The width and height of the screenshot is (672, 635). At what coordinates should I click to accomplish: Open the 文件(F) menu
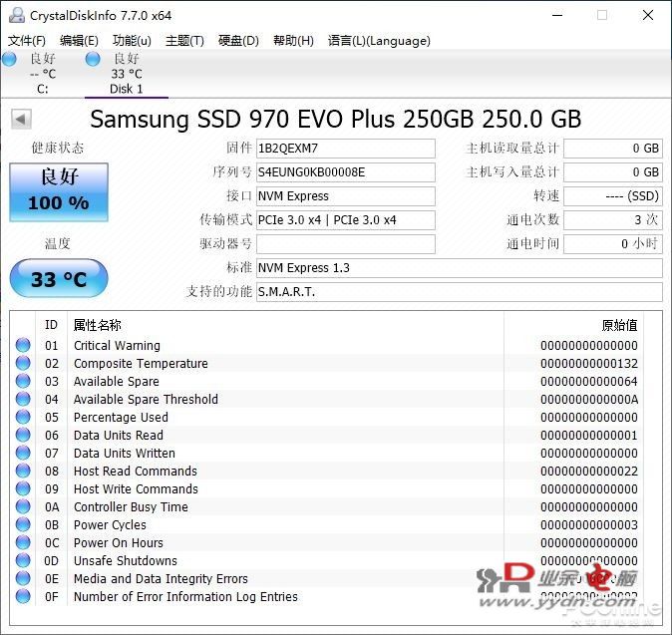tap(27, 41)
